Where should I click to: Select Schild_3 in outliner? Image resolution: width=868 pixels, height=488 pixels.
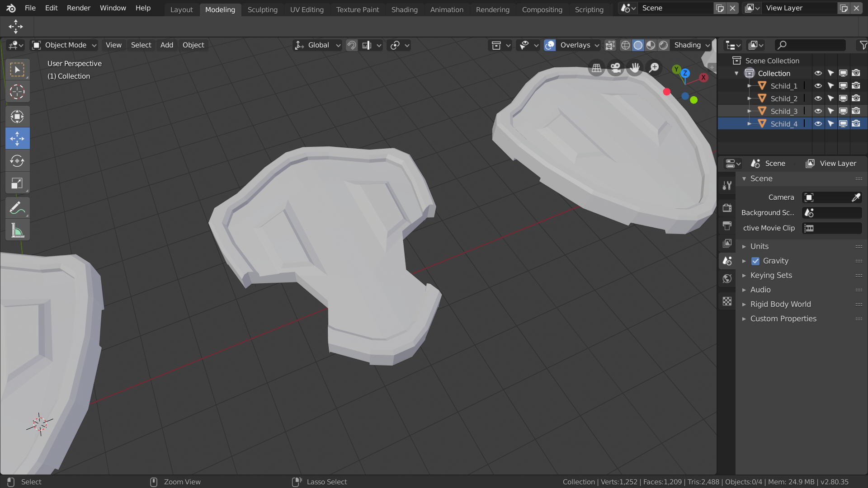point(784,111)
